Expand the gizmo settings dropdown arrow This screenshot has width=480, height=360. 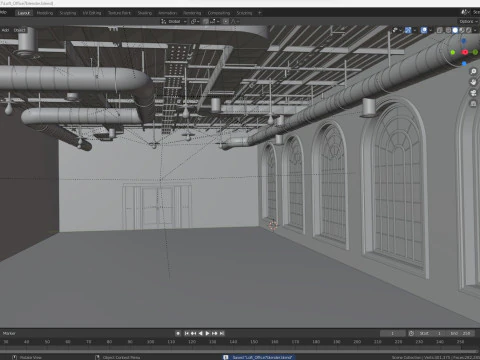[x=415, y=30]
